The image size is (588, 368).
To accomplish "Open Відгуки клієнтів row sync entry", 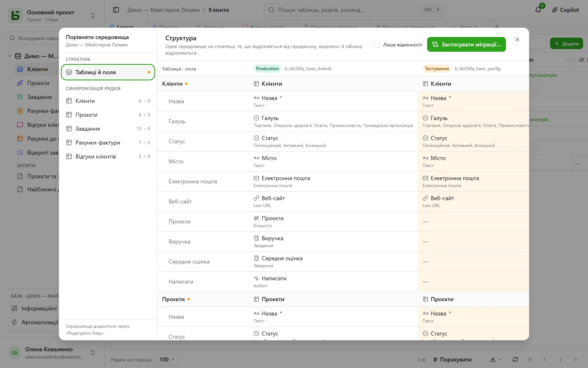I will 108,156.
